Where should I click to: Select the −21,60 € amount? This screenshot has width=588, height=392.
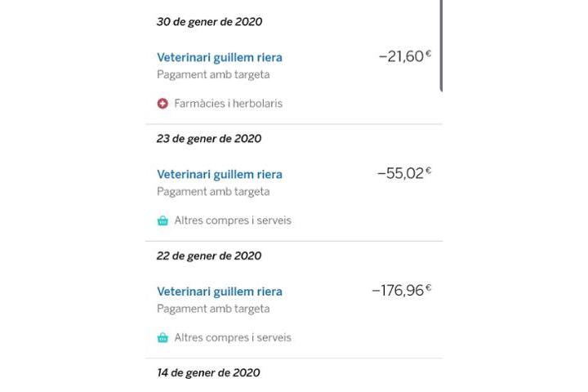tap(404, 56)
